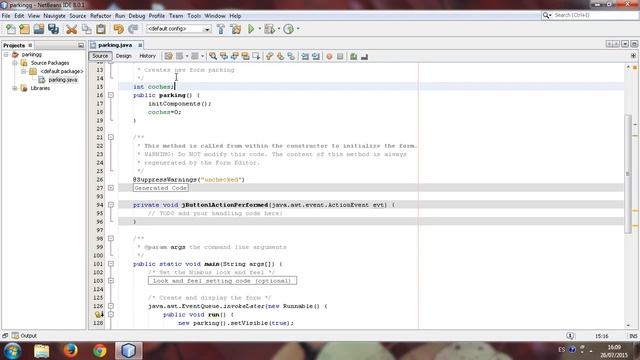Open Chrome from the taskbar
Image resolution: width=640 pixels, height=360 pixels.
tap(100, 351)
